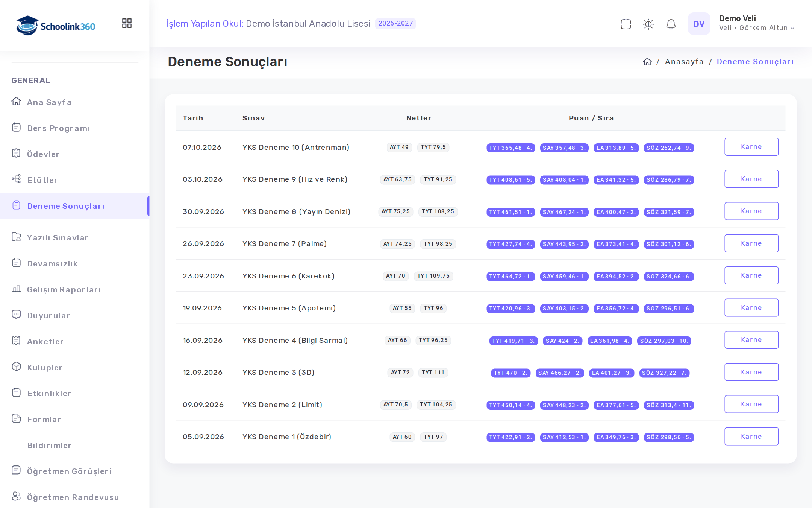Toggle light/dark theme sun icon

pos(648,24)
